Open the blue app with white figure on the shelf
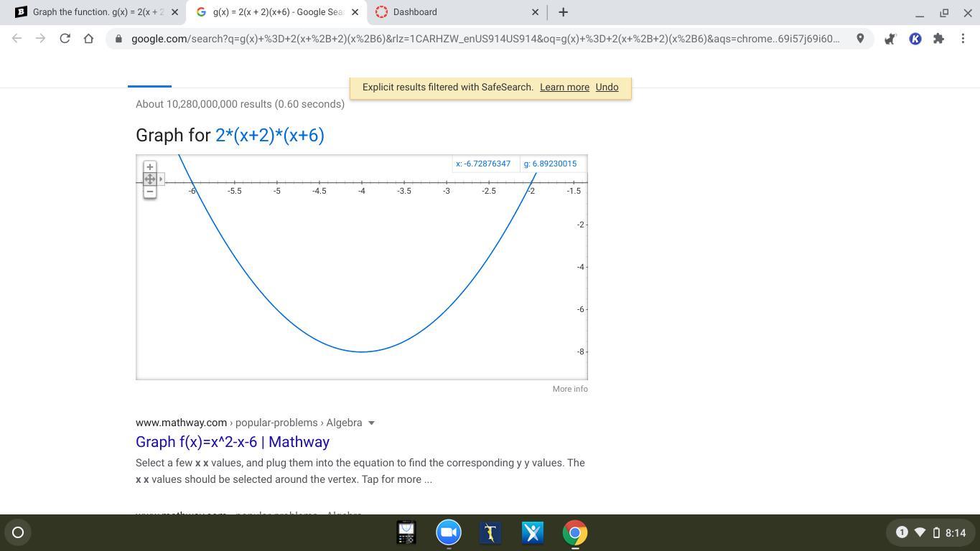This screenshot has width=980, height=551. 533,532
